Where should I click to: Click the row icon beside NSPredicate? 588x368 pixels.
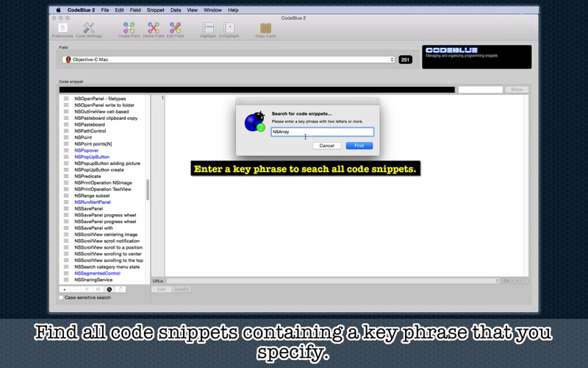click(66, 176)
